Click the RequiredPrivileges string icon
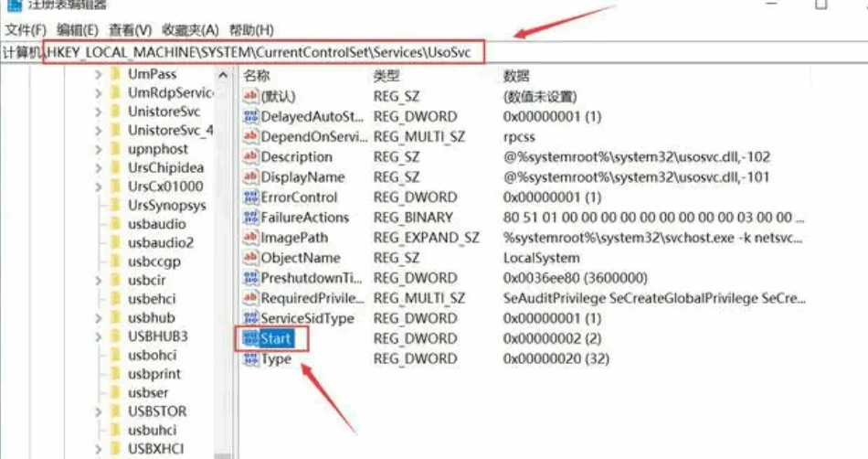Screen dimensions: 868x459 [250, 298]
